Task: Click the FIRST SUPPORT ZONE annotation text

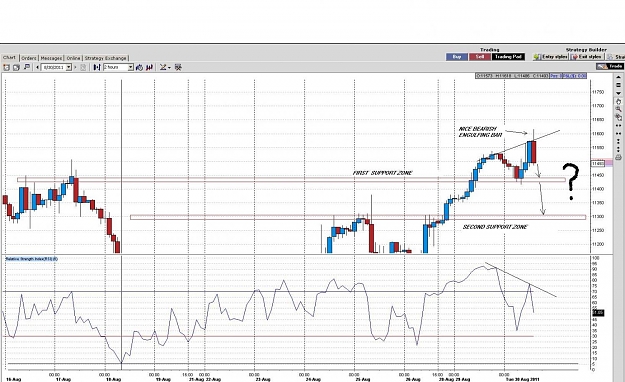Action: click(x=382, y=173)
